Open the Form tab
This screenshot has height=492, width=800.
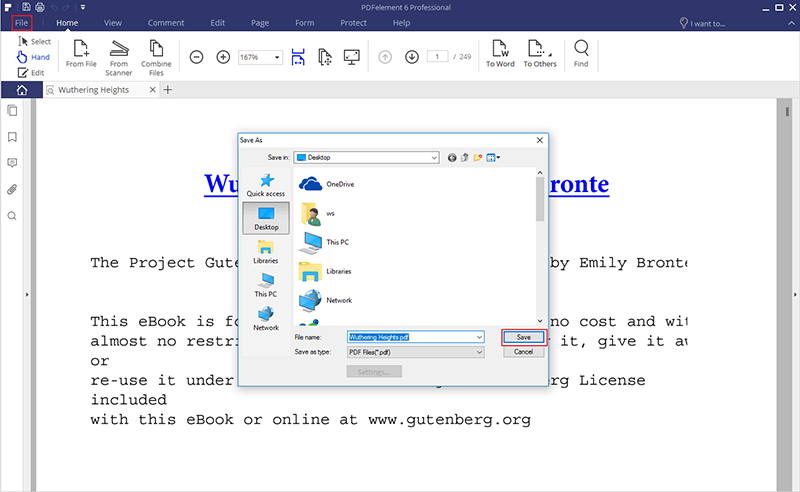[304, 23]
